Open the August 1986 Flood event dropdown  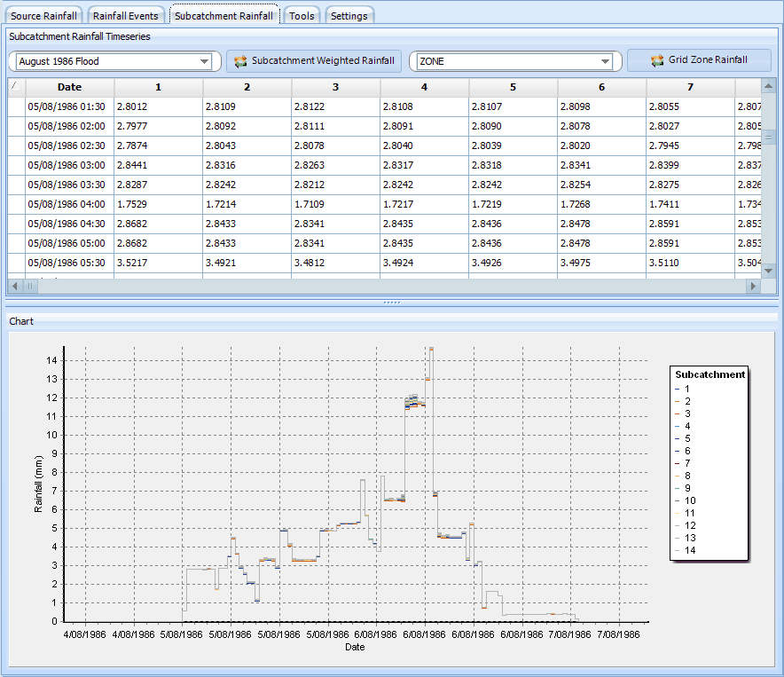(x=205, y=61)
